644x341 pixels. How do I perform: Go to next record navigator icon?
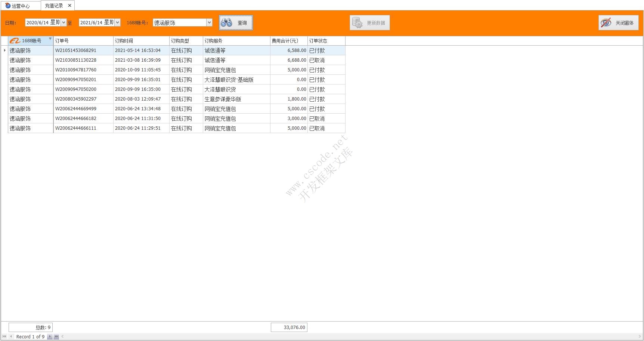tap(50, 337)
